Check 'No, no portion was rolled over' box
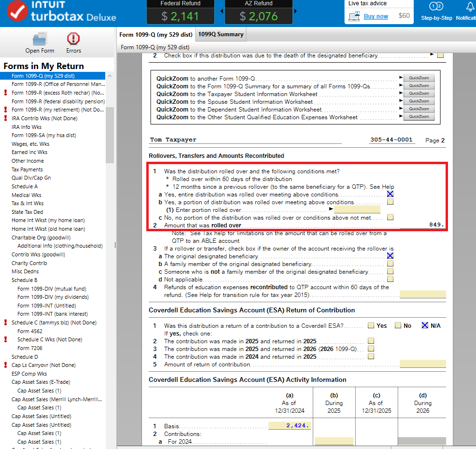 click(x=390, y=217)
